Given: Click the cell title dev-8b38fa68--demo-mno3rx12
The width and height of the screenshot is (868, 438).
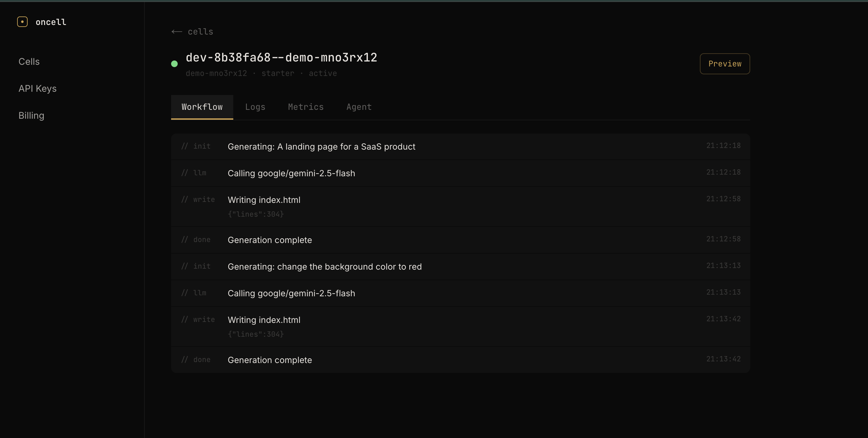Looking at the screenshot, I should pyautogui.click(x=281, y=58).
